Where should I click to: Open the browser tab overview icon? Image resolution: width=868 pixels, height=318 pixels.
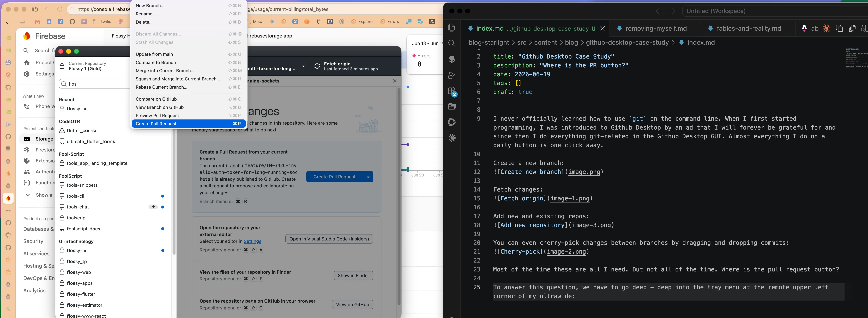[35, 9]
